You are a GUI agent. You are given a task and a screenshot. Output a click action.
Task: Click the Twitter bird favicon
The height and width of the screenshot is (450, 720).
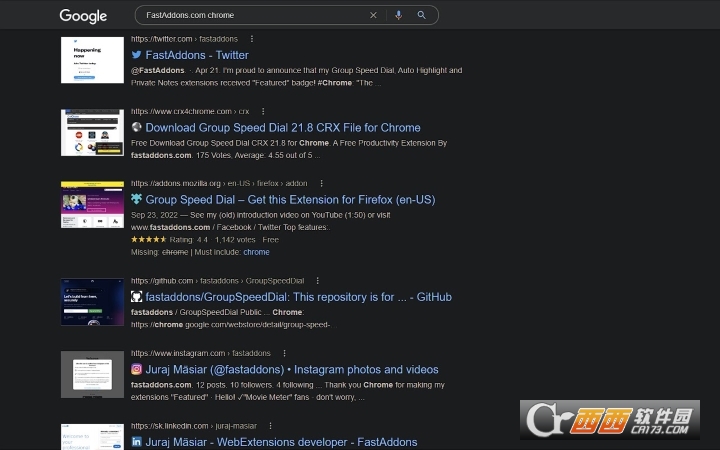coord(136,55)
